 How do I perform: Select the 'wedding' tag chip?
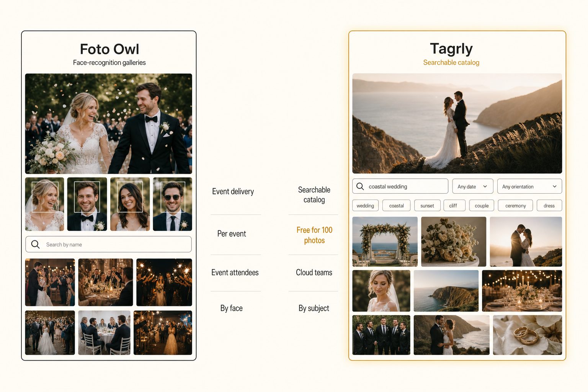tap(365, 206)
